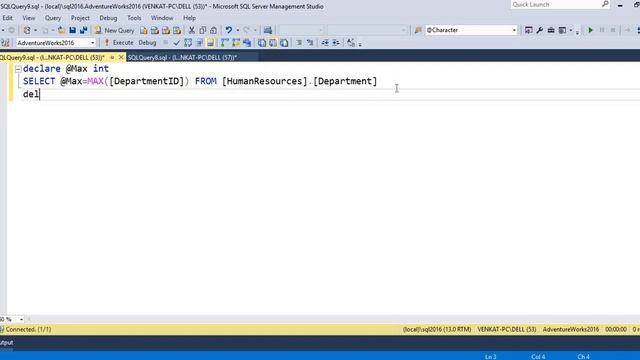
Task: Open Database Engine Query icon
Action: pos(144,30)
